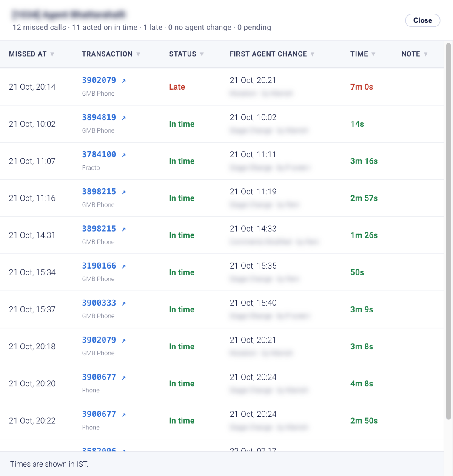Open the Status column dropdown arrow
The image size is (453, 476).
(202, 54)
